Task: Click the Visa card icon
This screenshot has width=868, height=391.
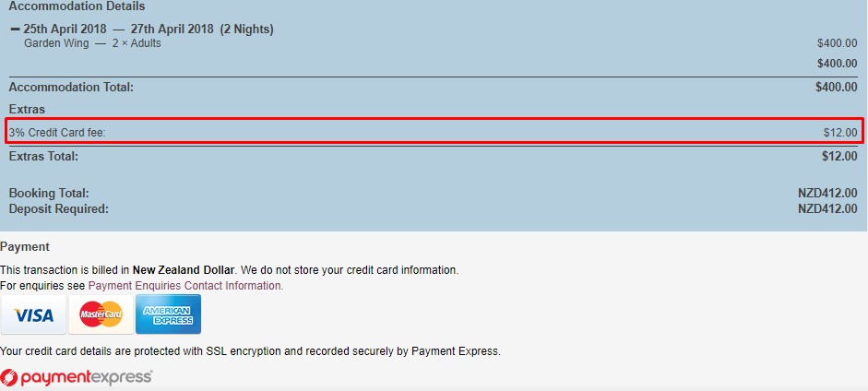Action: (34, 314)
